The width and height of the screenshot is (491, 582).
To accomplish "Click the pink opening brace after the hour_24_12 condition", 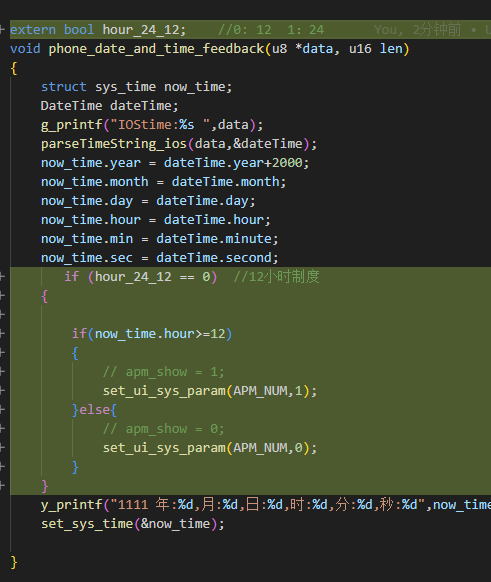I will coord(45,296).
